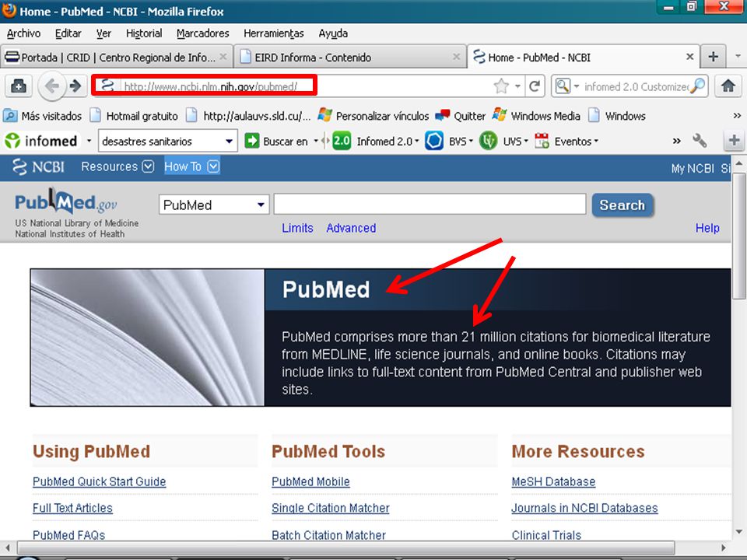This screenshot has width=747, height=560.
Task: Click the Eventos calendar icon
Action: tap(542, 141)
